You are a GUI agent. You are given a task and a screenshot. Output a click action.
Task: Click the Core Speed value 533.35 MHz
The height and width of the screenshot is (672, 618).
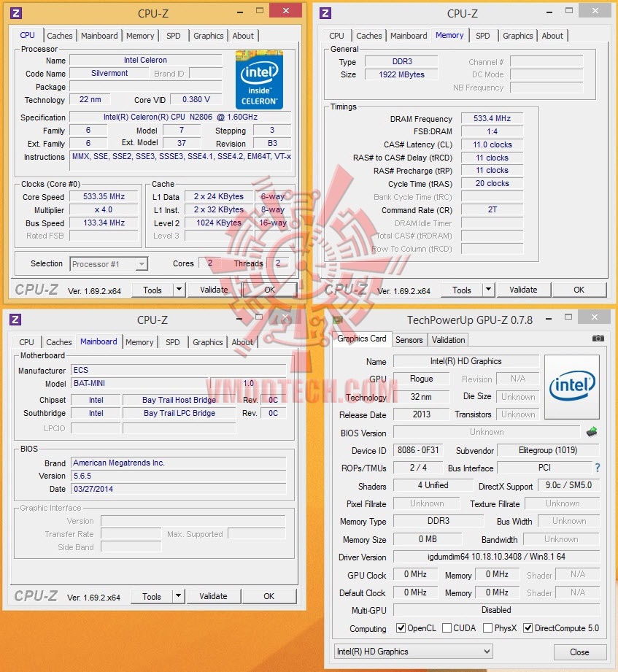pyautogui.click(x=104, y=197)
